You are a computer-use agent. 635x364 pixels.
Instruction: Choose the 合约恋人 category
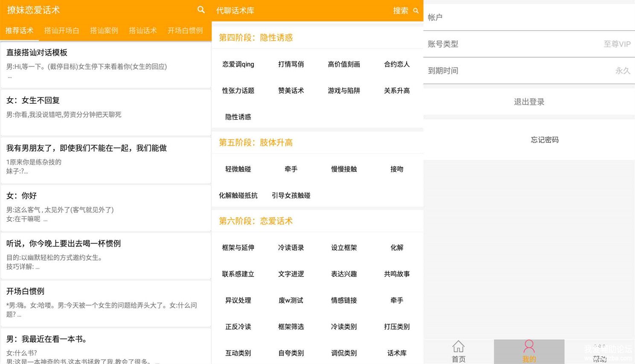(397, 64)
